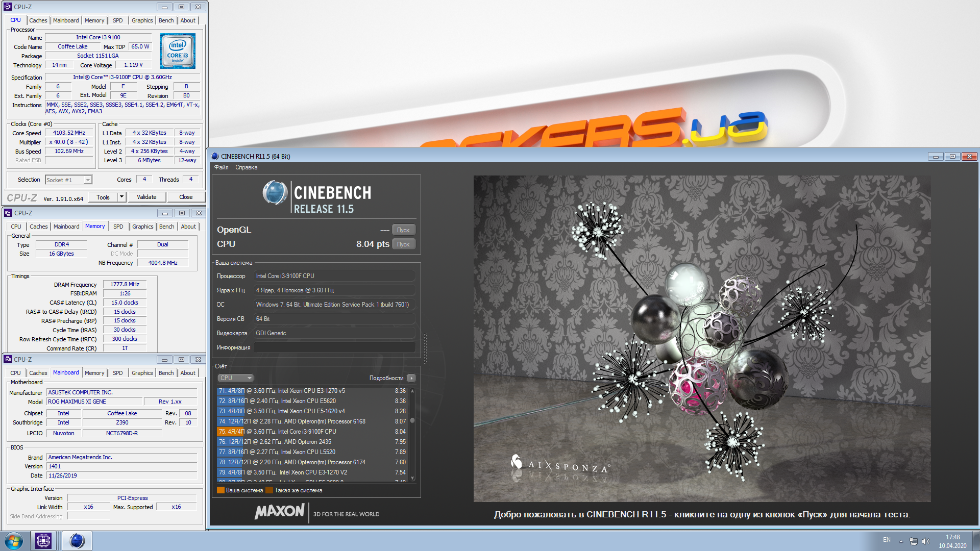
Task: Click the BIOS Version 1401 field
Action: [121, 466]
